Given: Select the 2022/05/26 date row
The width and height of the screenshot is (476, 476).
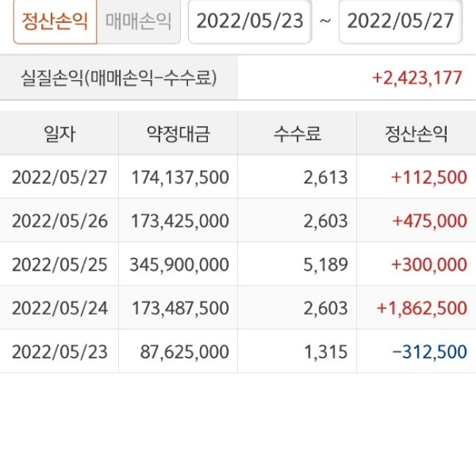Looking at the screenshot, I should tap(59, 221).
